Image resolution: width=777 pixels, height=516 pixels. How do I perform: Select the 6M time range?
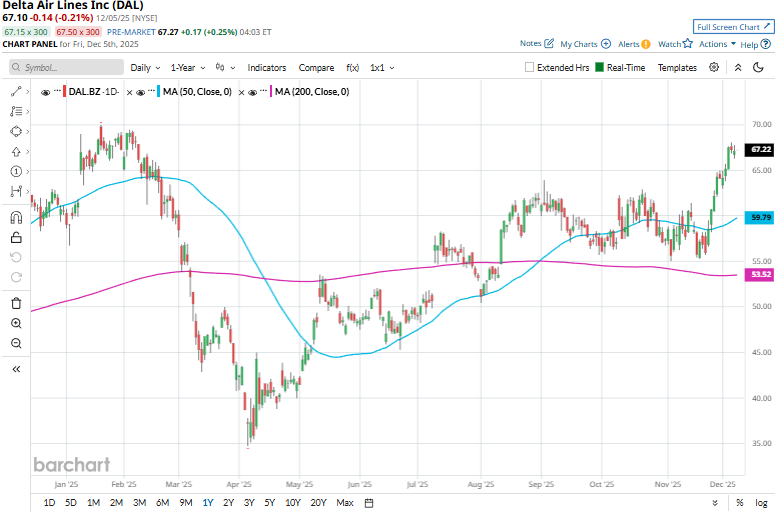tap(162, 502)
